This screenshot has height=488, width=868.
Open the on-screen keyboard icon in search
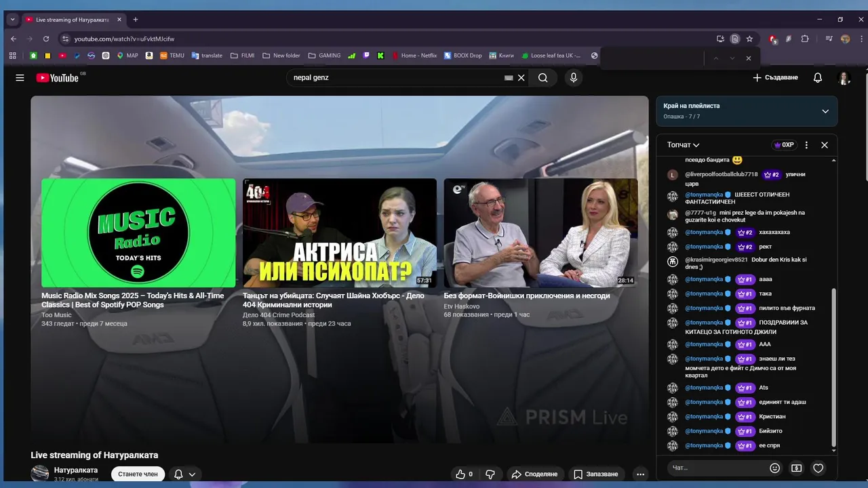pos(509,78)
